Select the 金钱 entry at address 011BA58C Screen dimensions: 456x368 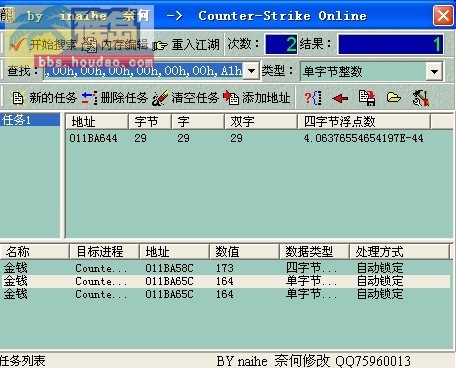click(226, 268)
